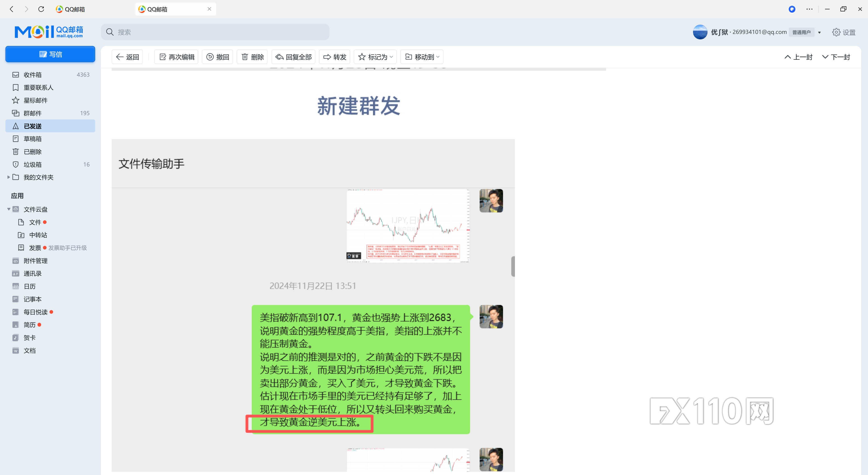Open Group Mail (群邮件)

click(50, 113)
